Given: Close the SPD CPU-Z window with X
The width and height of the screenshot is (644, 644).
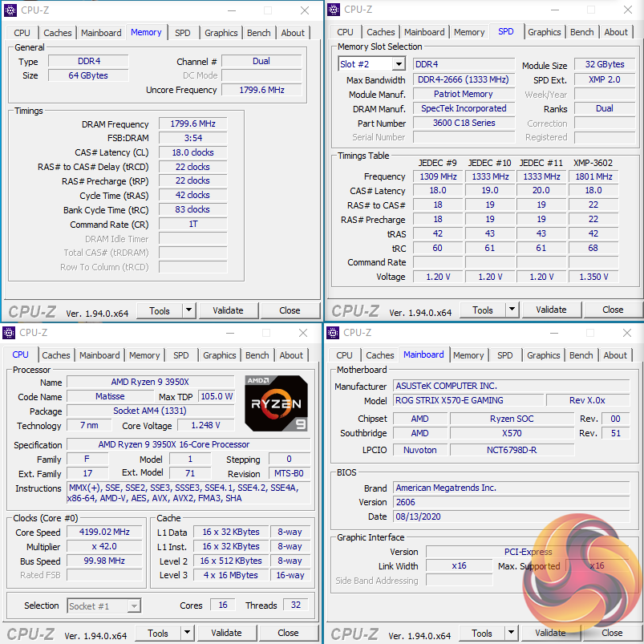Looking at the screenshot, I should [x=628, y=10].
